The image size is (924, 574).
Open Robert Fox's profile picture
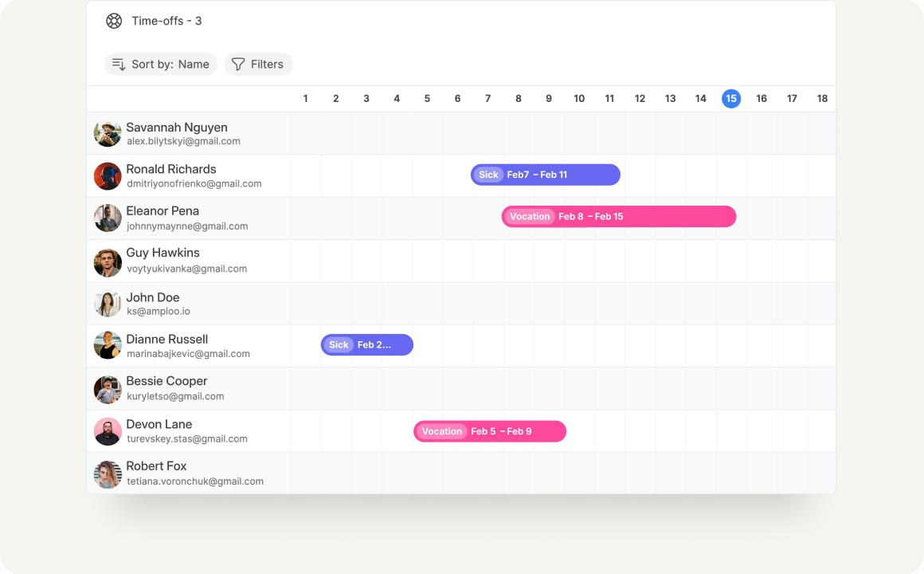[108, 472]
